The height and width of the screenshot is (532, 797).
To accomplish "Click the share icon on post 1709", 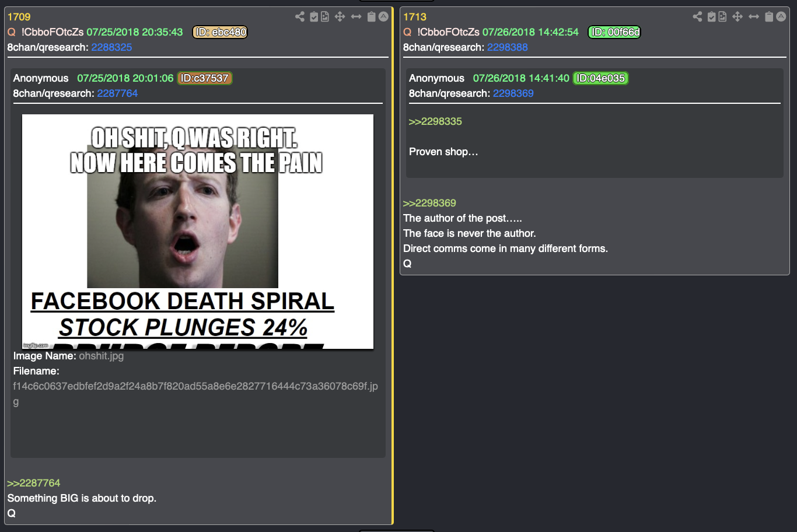I will (300, 16).
